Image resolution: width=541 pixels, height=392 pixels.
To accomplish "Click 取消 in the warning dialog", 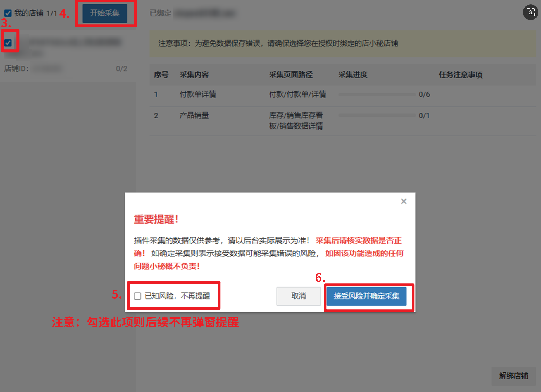I will tap(298, 296).
